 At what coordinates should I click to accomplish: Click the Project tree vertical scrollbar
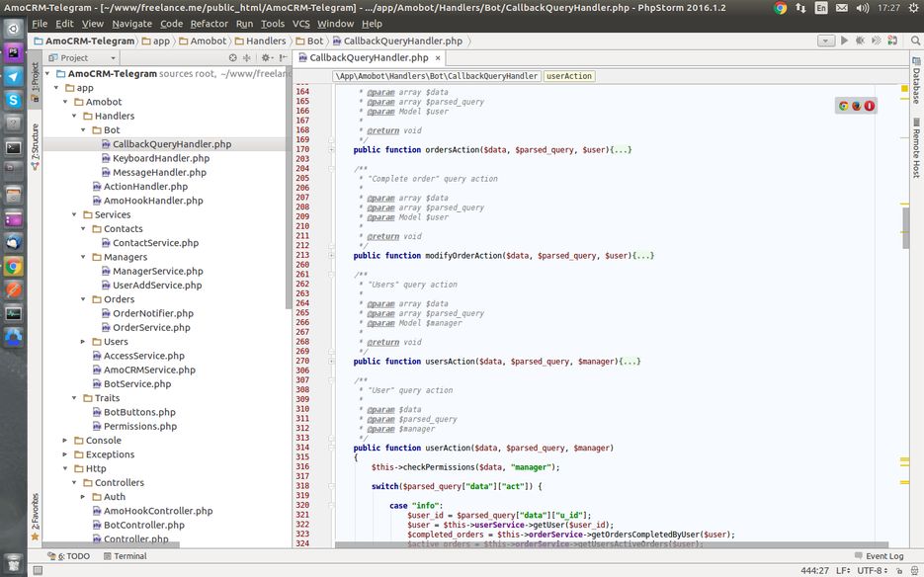tap(289, 190)
